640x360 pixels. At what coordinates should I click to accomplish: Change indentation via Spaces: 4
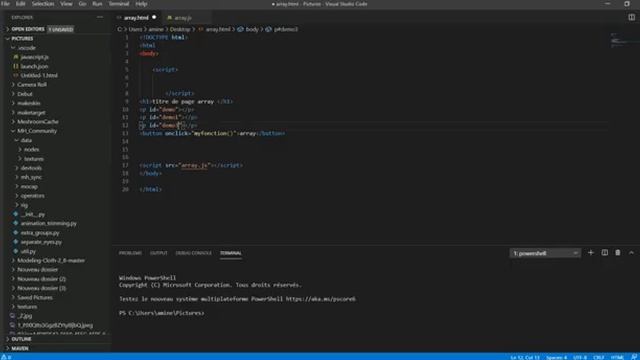(x=556, y=357)
